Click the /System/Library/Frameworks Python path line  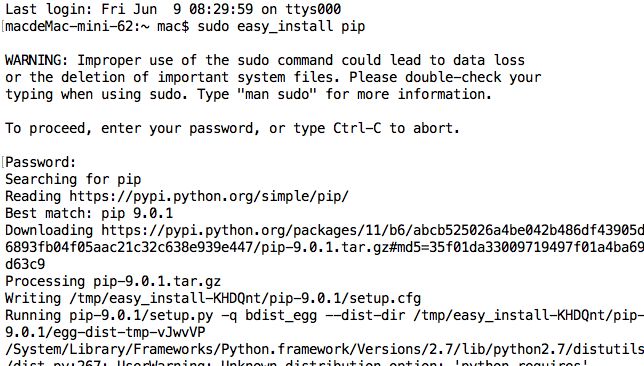[324, 350]
